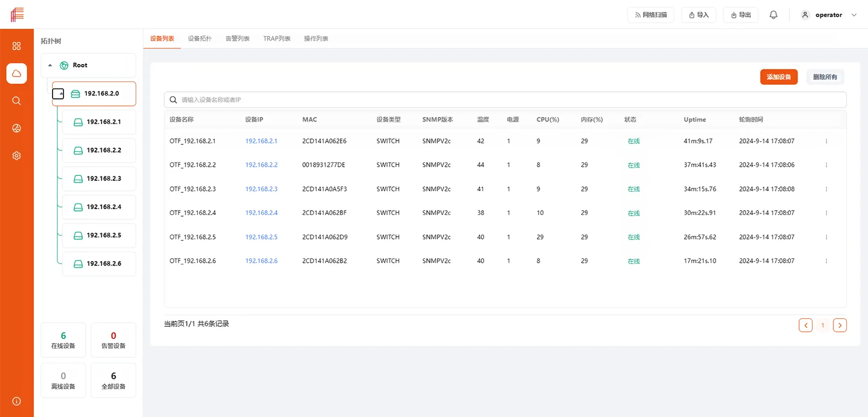Image resolution: width=868 pixels, height=417 pixels.
Task: Click the operator user avatar icon
Action: [x=805, y=15]
